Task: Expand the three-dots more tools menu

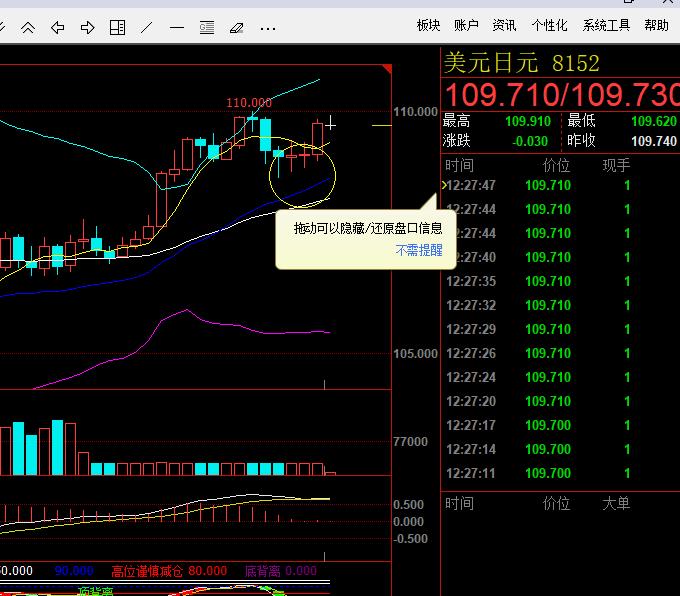Action: click(x=267, y=27)
